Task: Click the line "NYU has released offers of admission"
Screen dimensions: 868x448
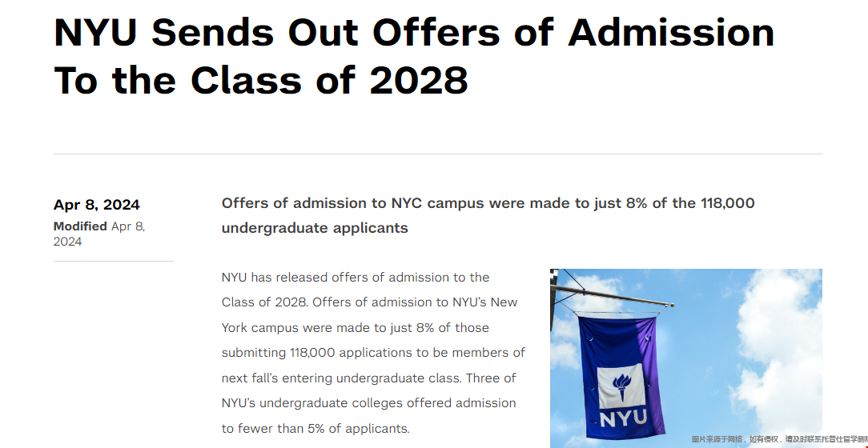Action: [356, 277]
